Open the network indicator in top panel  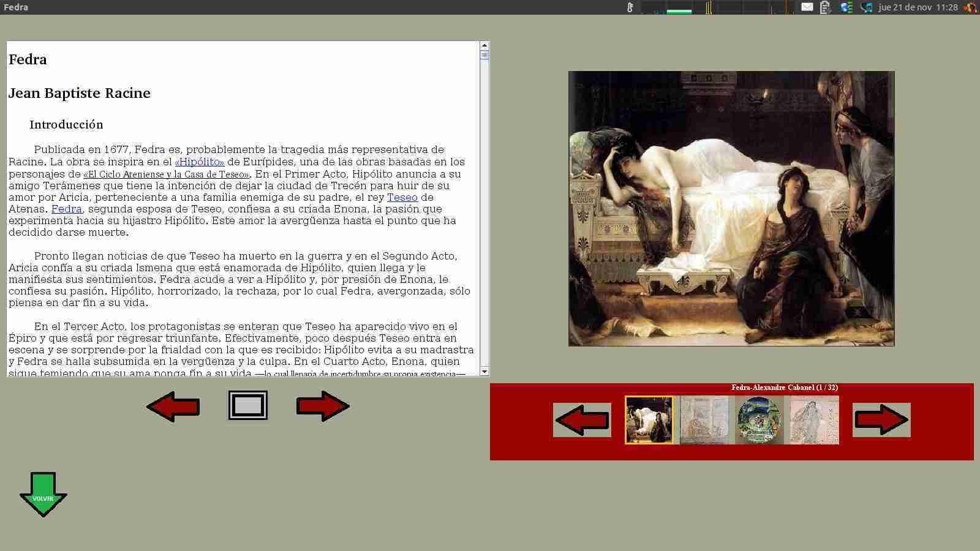(x=846, y=7)
